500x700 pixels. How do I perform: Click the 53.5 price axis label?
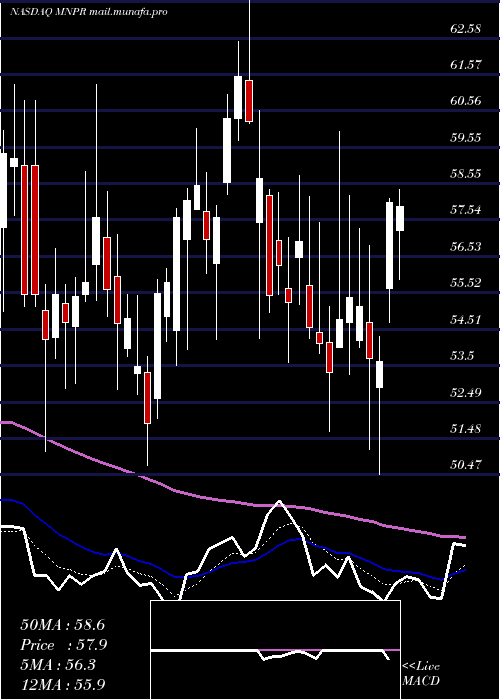click(x=462, y=356)
